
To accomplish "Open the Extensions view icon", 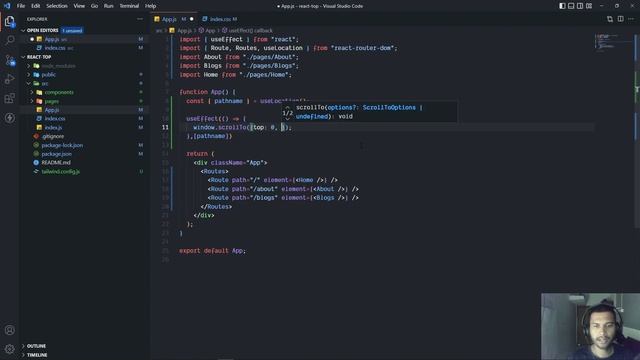I will (9, 98).
